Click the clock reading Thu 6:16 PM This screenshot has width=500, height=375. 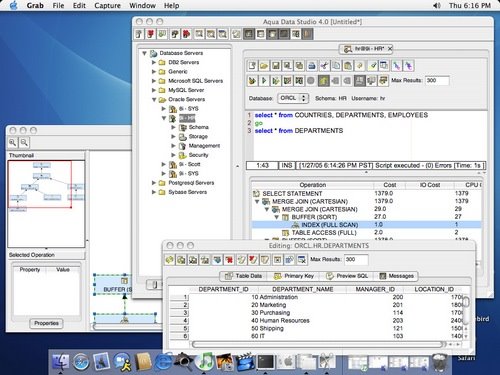(x=470, y=6)
